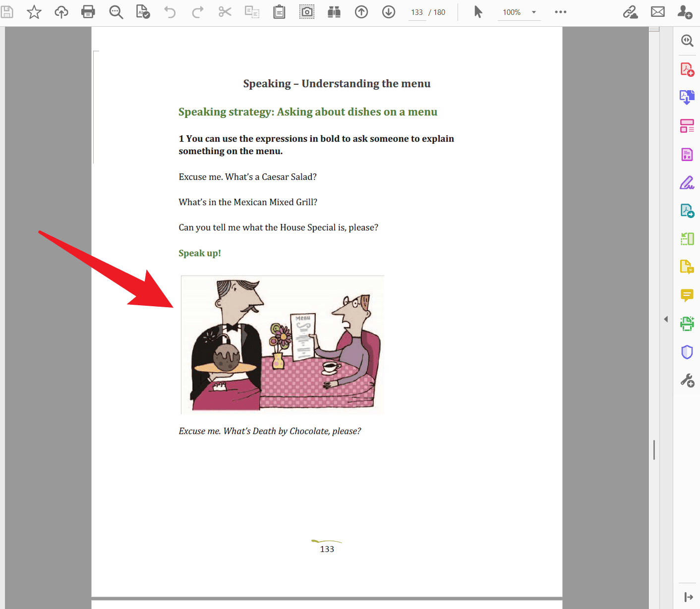Select the scissors cut tool

pos(225,12)
